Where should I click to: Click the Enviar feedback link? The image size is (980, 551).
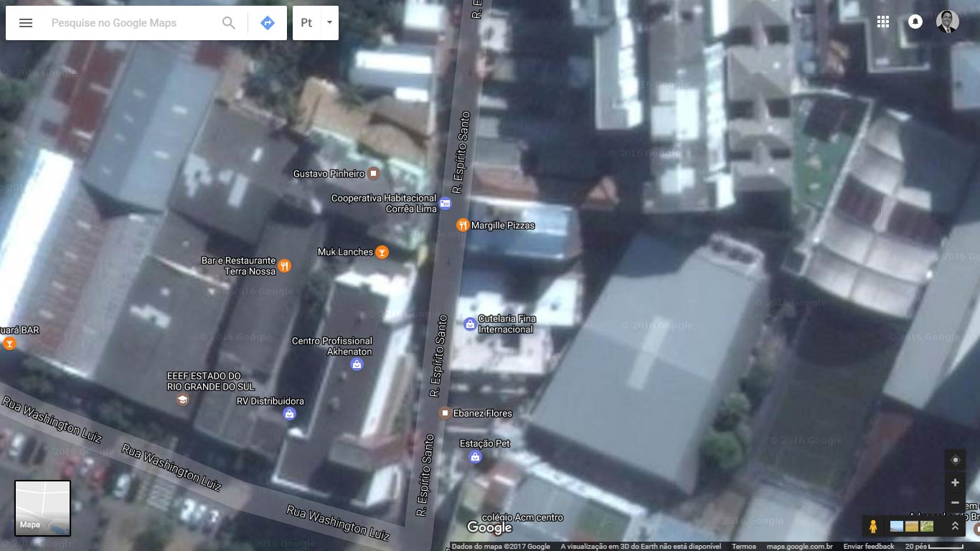pyautogui.click(x=869, y=547)
